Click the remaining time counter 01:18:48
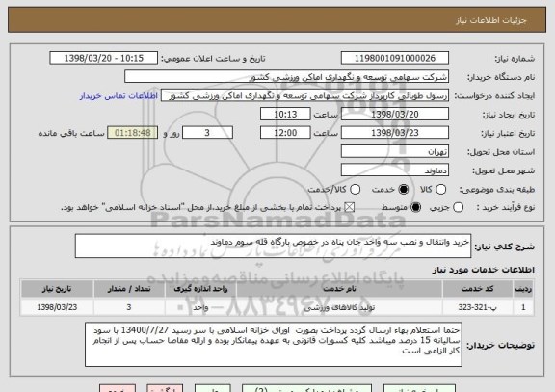The width and height of the screenshot is (555, 392). point(133,133)
